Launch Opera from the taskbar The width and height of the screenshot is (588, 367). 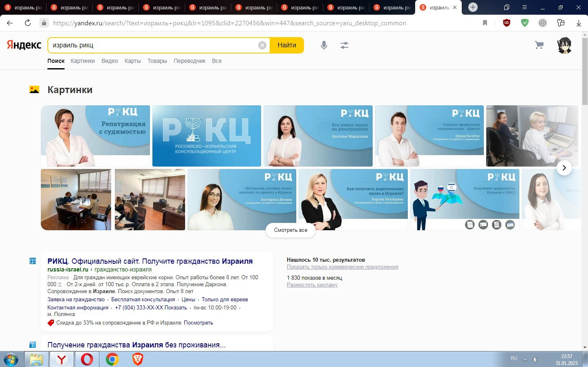tap(87, 359)
